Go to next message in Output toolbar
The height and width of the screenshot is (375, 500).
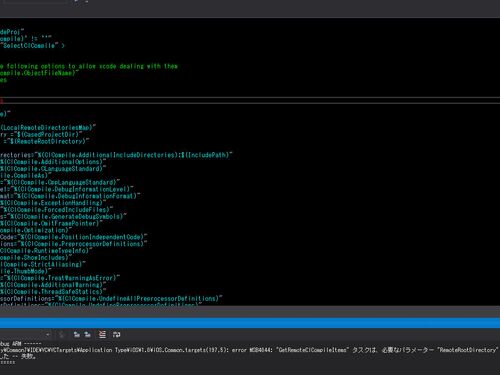click(x=88, y=334)
